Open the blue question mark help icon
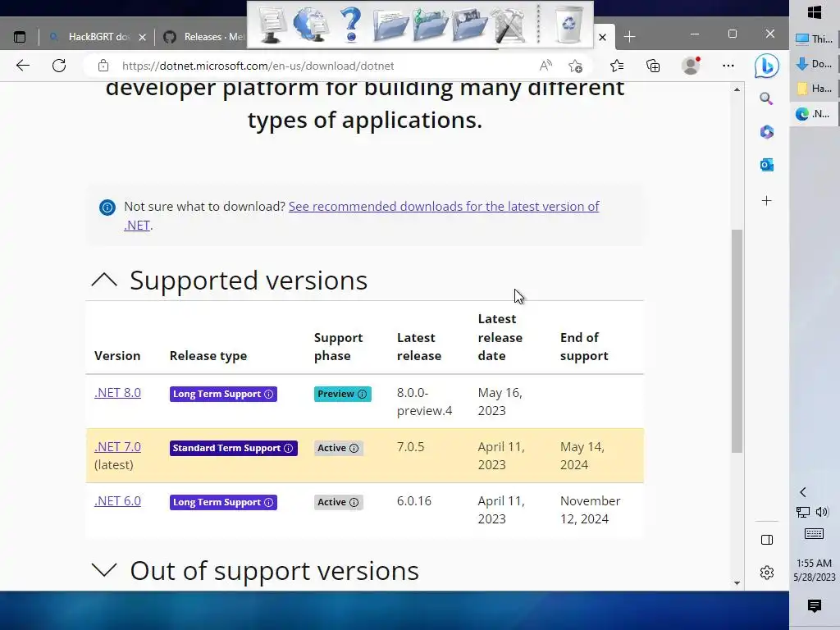This screenshot has height=630, width=840. point(351,24)
